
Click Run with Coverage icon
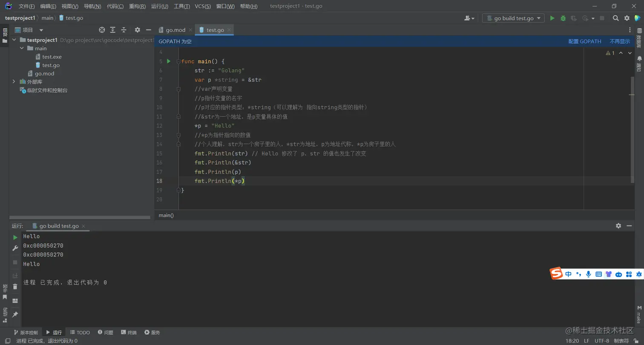(574, 18)
